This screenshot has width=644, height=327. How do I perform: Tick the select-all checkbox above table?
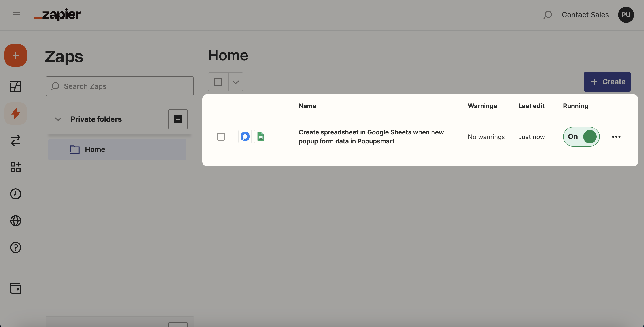point(218,82)
